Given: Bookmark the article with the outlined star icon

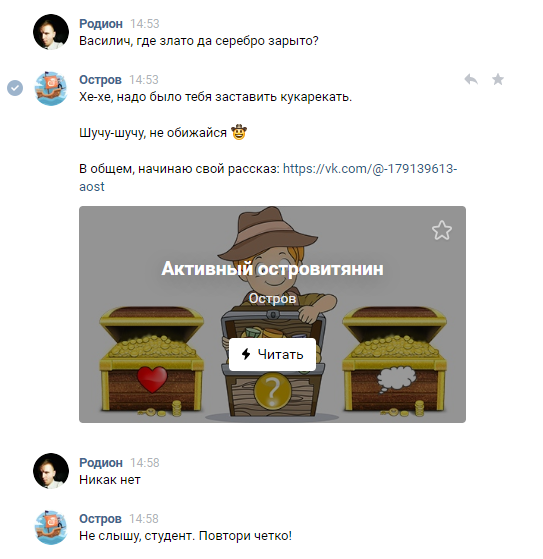Looking at the screenshot, I should click(x=442, y=230).
